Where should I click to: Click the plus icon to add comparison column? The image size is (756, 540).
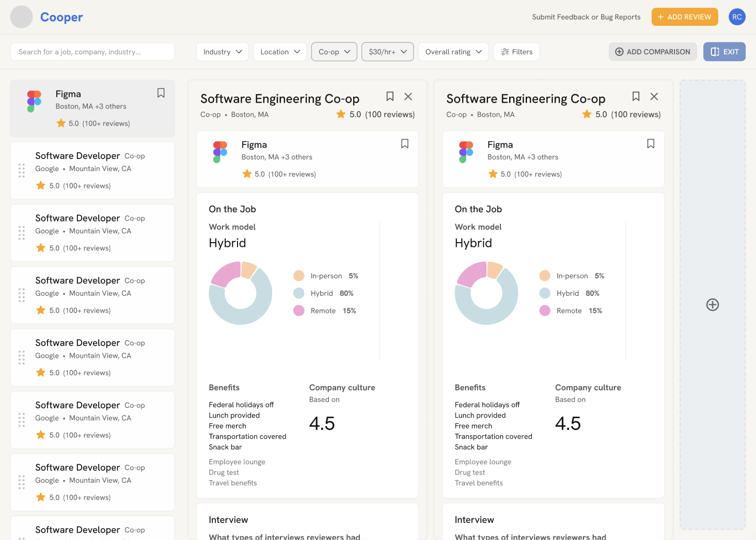[712, 305]
